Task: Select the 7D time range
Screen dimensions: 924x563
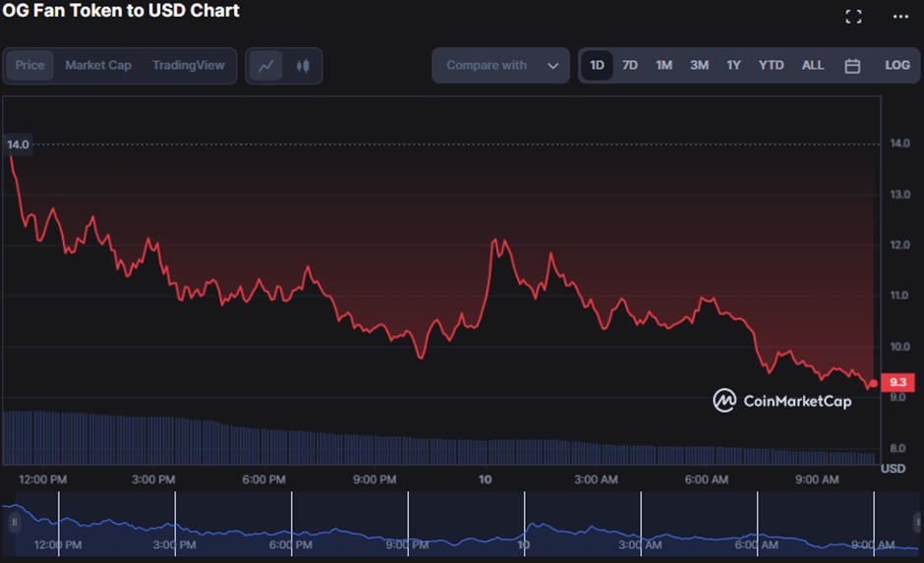Action: tap(630, 66)
